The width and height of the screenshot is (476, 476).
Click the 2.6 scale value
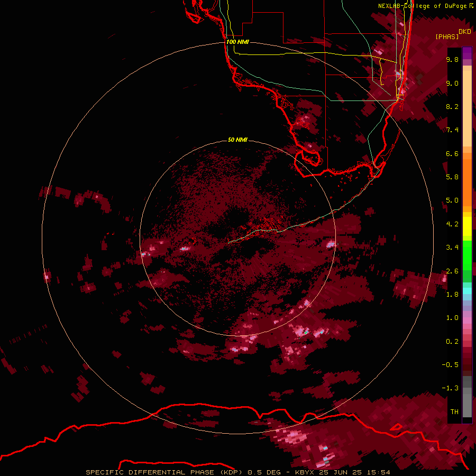coord(452,271)
